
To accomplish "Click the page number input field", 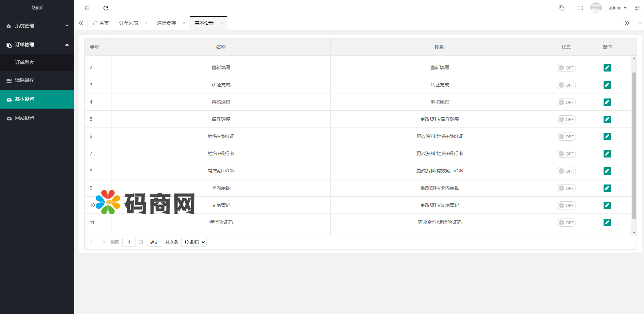I will (x=129, y=242).
